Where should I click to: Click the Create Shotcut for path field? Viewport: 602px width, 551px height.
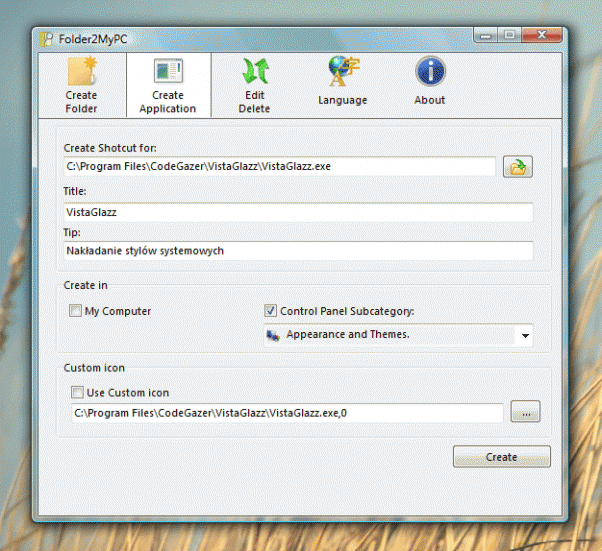point(280,166)
